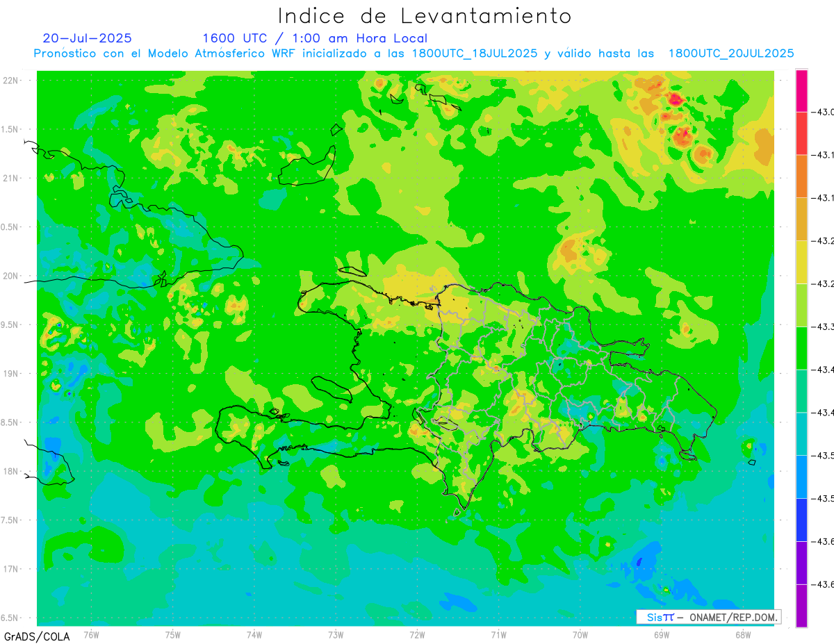This screenshot has width=834, height=644.
Task: Click the '22N' latitude label
Action: (11, 81)
